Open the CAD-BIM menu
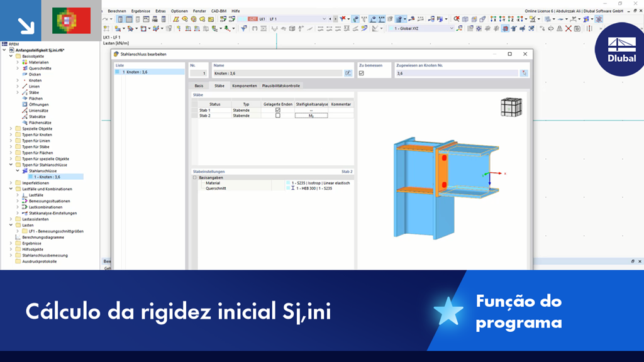Viewport: 644px width, 362px height. [x=218, y=11]
